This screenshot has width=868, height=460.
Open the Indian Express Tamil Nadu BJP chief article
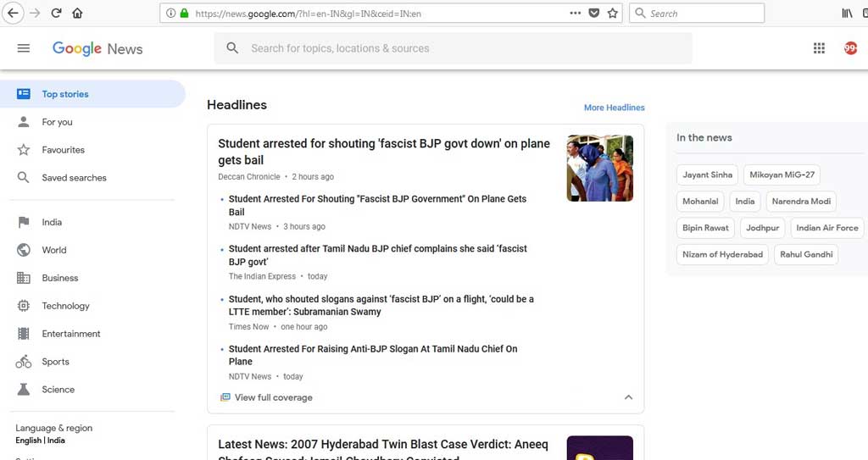pos(377,255)
